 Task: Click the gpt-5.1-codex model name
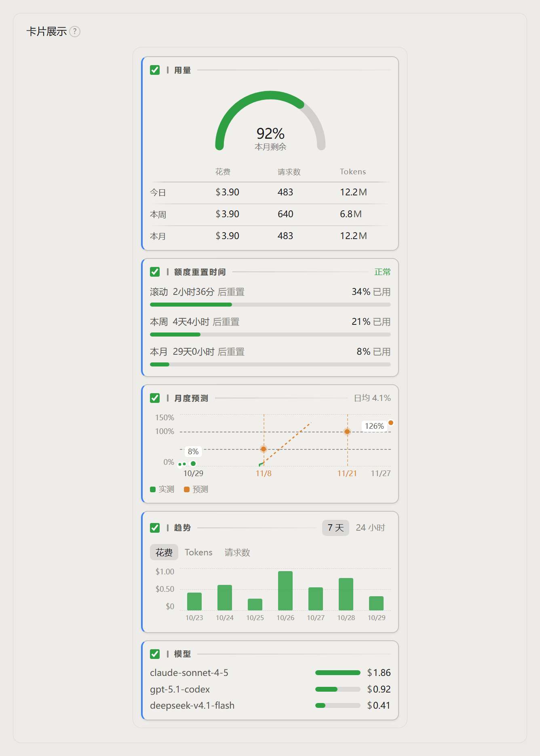[x=180, y=689]
